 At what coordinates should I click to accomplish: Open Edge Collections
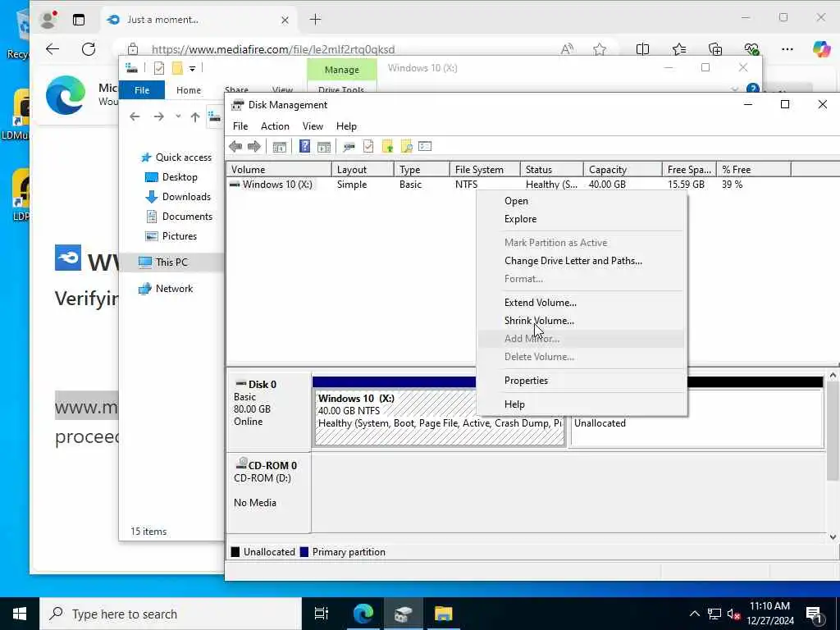(x=715, y=49)
